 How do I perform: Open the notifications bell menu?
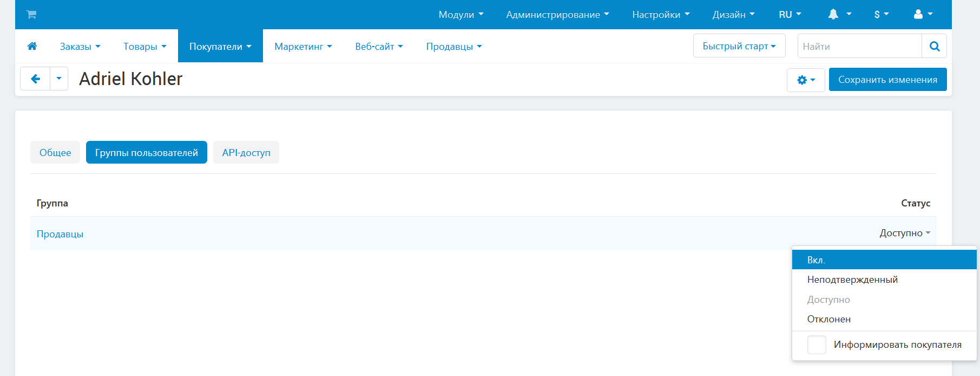pyautogui.click(x=838, y=15)
